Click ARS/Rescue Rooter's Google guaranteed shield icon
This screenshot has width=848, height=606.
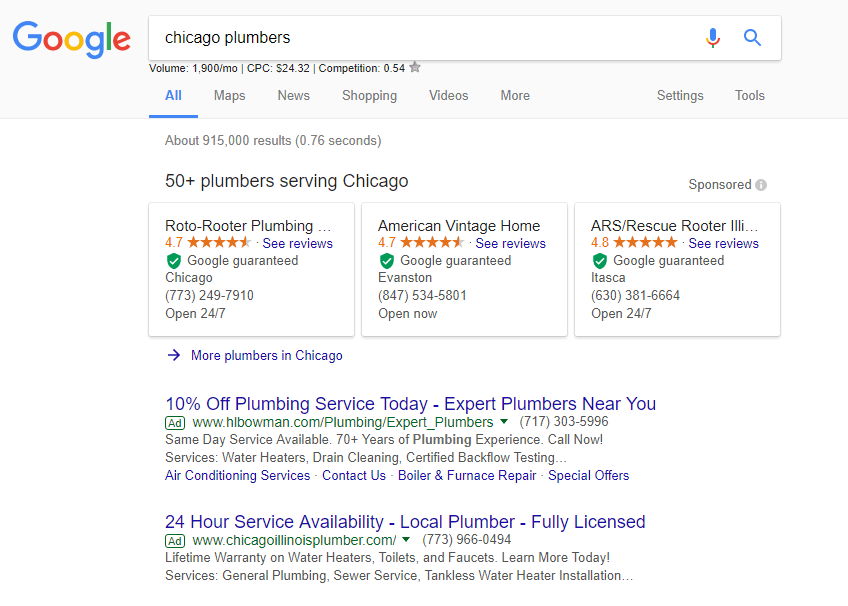click(x=600, y=261)
